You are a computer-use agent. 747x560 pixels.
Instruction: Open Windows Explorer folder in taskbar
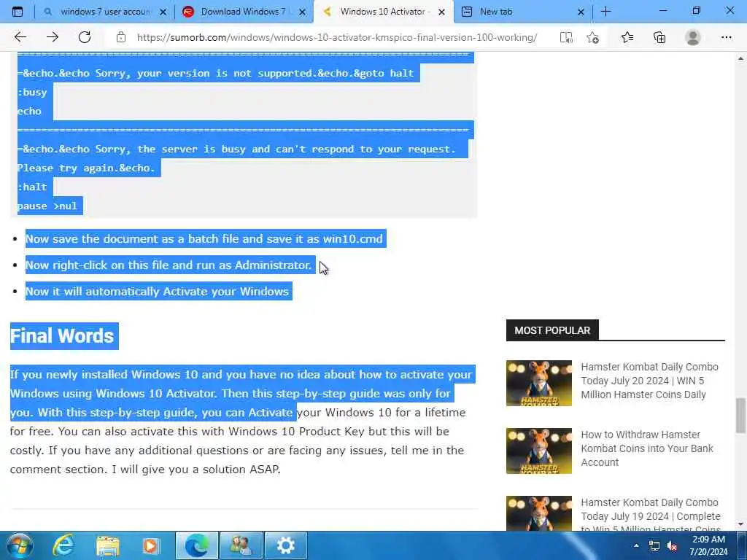(x=108, y=545)
